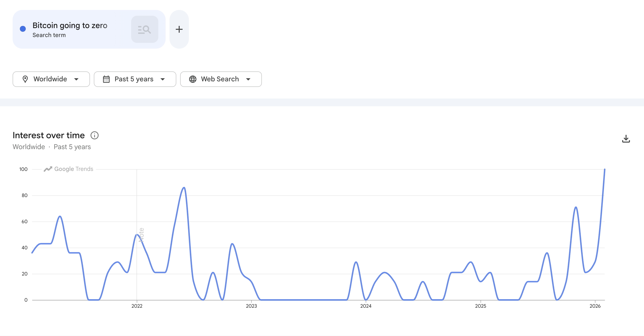Viewport: 644px width, 336px height.
Task: Click the 100 value on the y-axis
Action: pyautogui.click(x=24, y=169)
